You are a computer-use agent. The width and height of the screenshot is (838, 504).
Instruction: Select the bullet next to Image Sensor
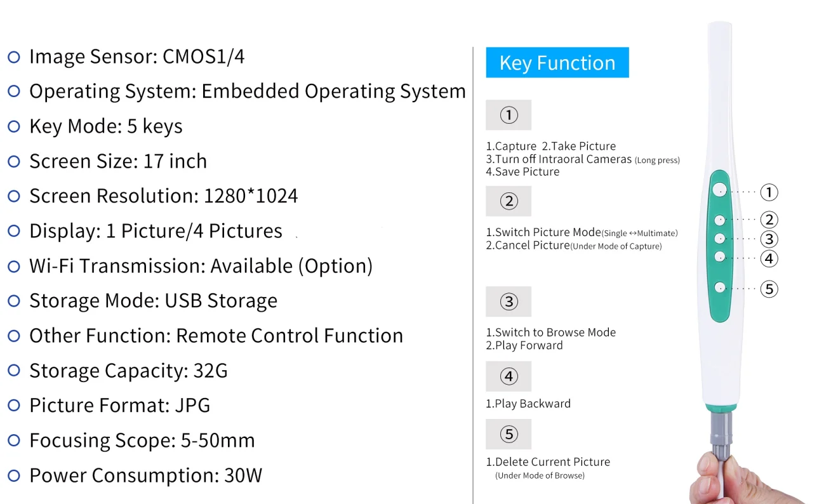(14, 57)
